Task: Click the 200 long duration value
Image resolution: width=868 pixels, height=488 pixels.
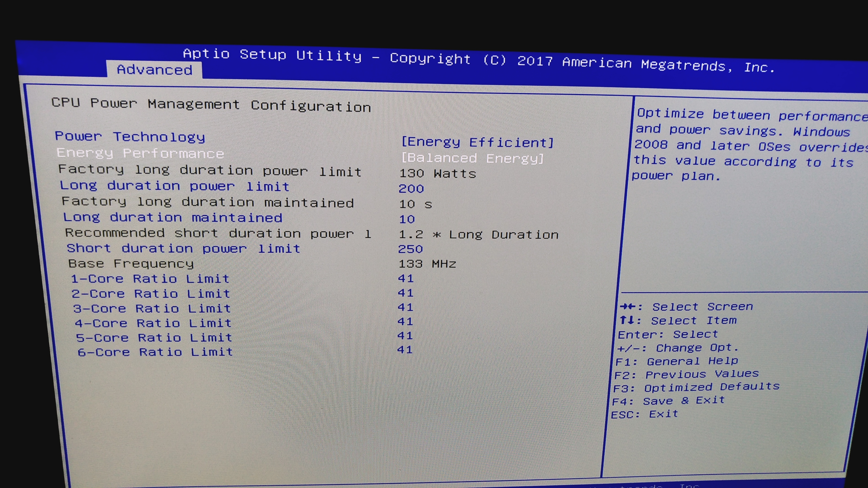Action: point(411,189)
